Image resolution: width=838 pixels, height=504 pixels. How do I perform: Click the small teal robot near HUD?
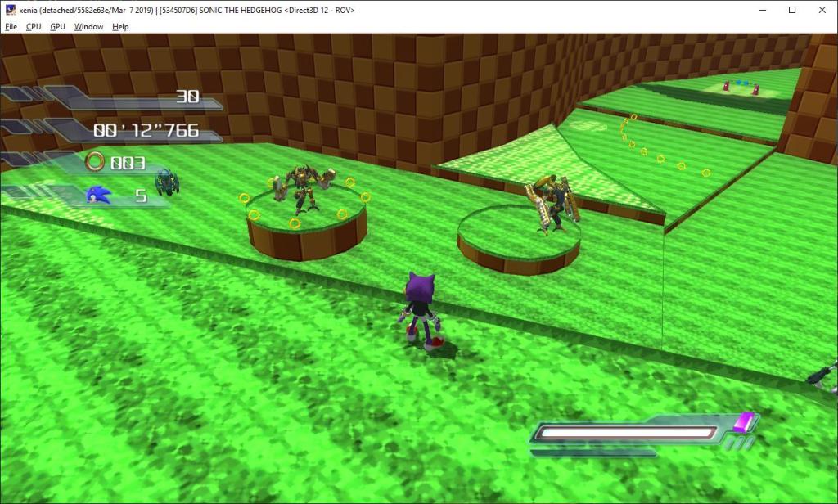(167, 181)
